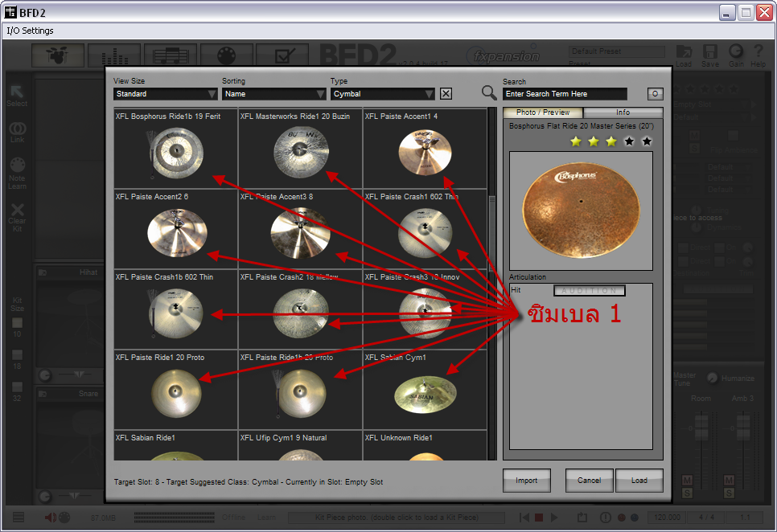Screen dimensions: 777x532
Task: Select kit size 32 box
Action: click(x=18, y=387)
